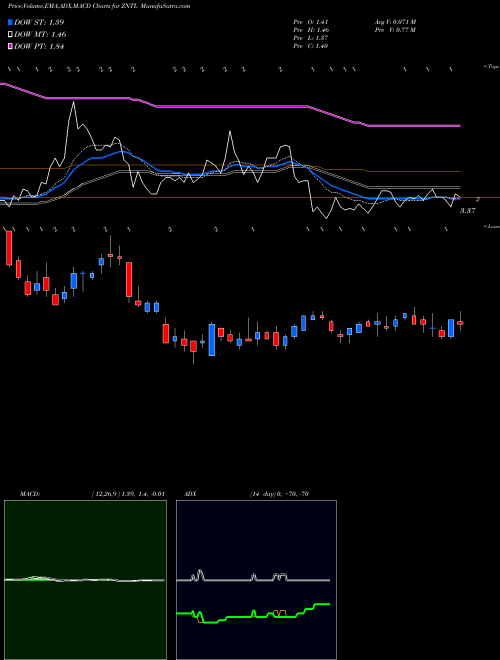The width and height of the screenshot is (500, 660).
Task: Click the '<Tops' axis label
Action: pos(491,67)
